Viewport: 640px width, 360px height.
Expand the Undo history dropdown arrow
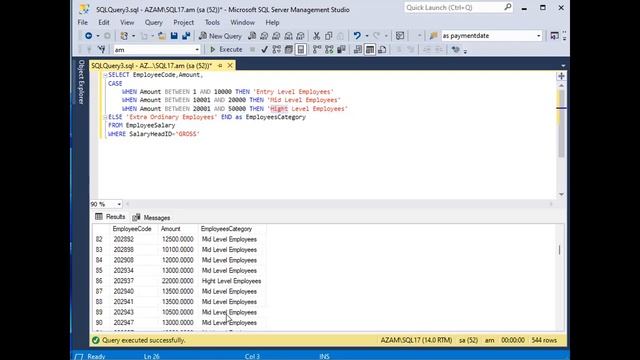click(x=367, y=36)
